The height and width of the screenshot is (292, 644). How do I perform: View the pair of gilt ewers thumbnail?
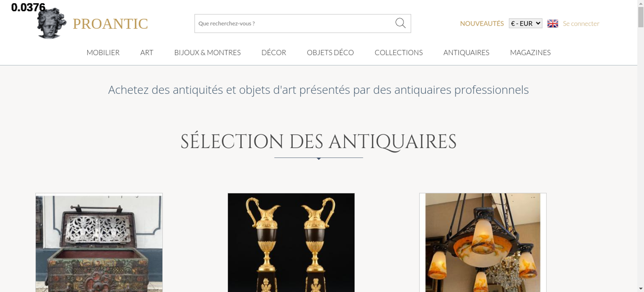pos(291,242)
